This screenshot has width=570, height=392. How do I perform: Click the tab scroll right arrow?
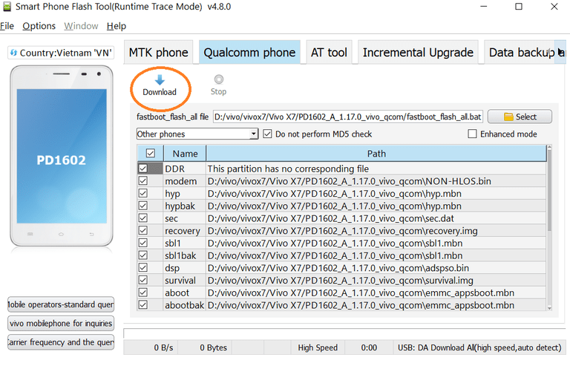pos(560,53)
